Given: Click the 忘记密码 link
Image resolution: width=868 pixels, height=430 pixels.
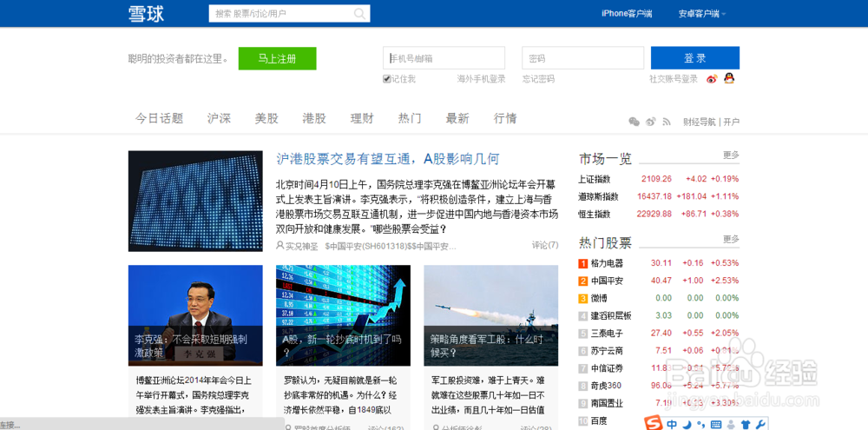Looking at the screenshot, I should point(539,79).
